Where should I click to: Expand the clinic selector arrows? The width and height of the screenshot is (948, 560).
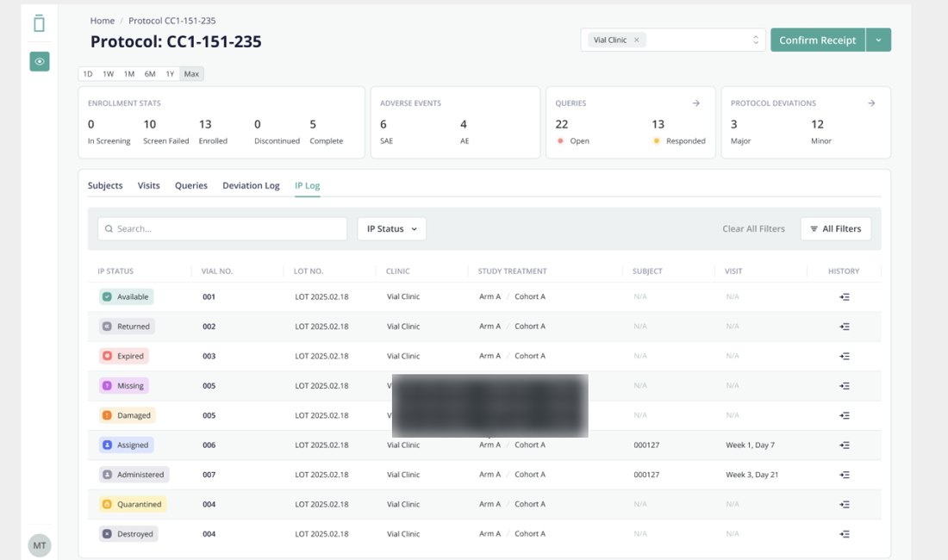[x=755, y=40]
